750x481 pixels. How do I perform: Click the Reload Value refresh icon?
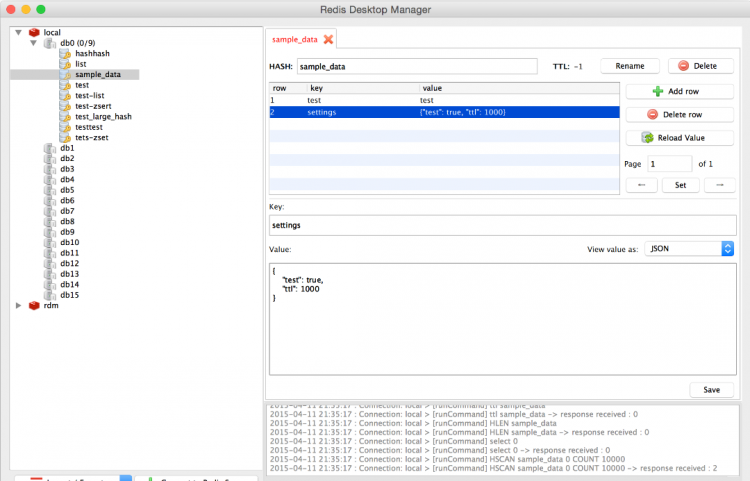(648, 138)
